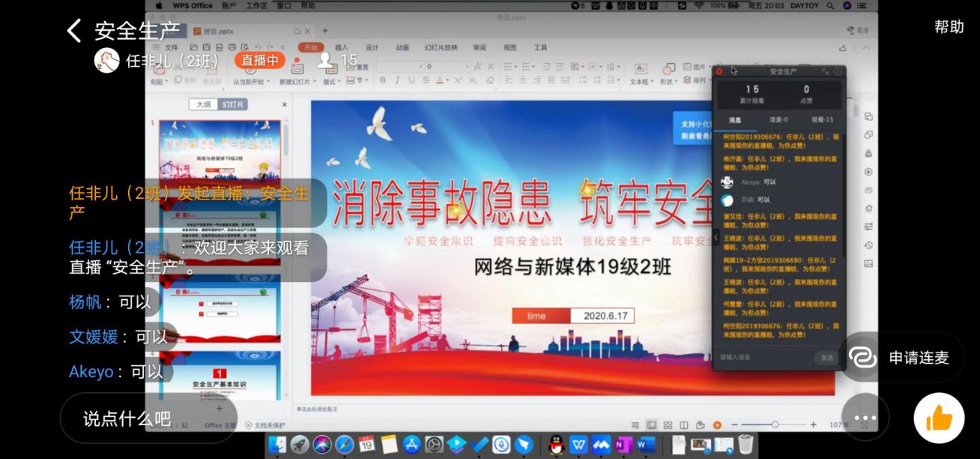The width and height of the screenshot is (980, 459).
Task: Click the QQ penguin icon in the Dock
Action: pyautogui.click(x=555, y=445)
